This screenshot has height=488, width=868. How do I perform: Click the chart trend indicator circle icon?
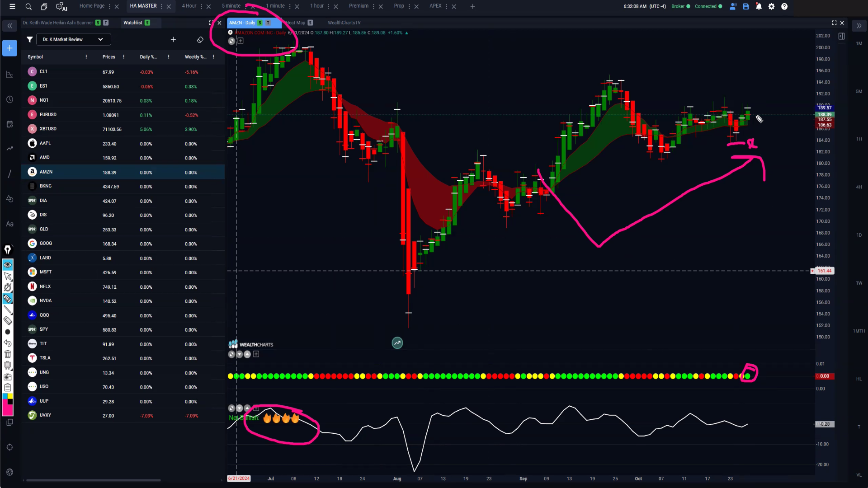[x=397, y=343]
